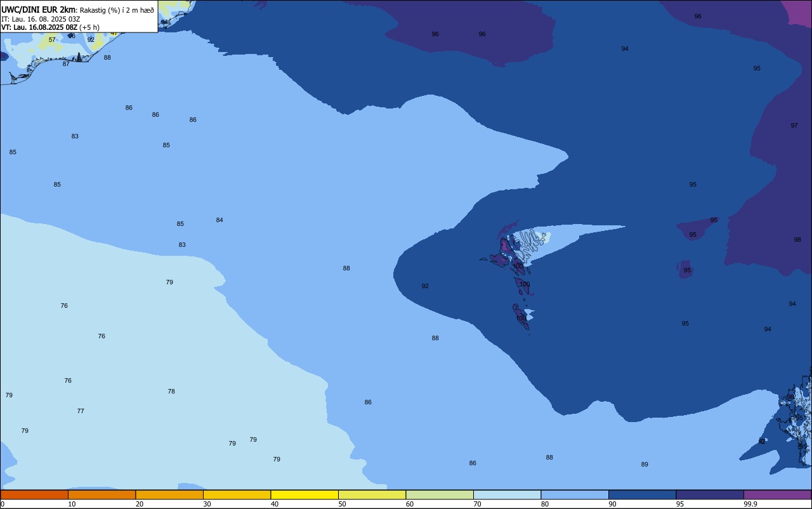This screenshot has height=509, width=812.
Task: Click the 0–10 dark orange legend swatch
Action: (34, 494)
